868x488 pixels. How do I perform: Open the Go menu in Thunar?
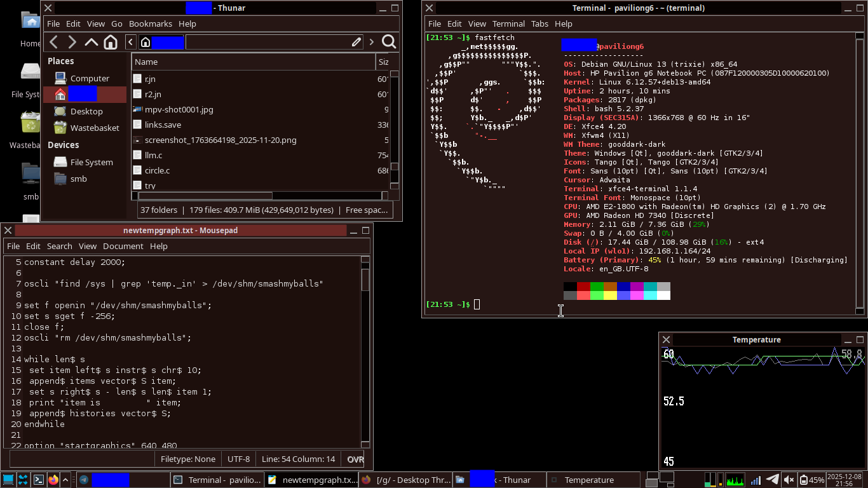click(x=117, y=24)
